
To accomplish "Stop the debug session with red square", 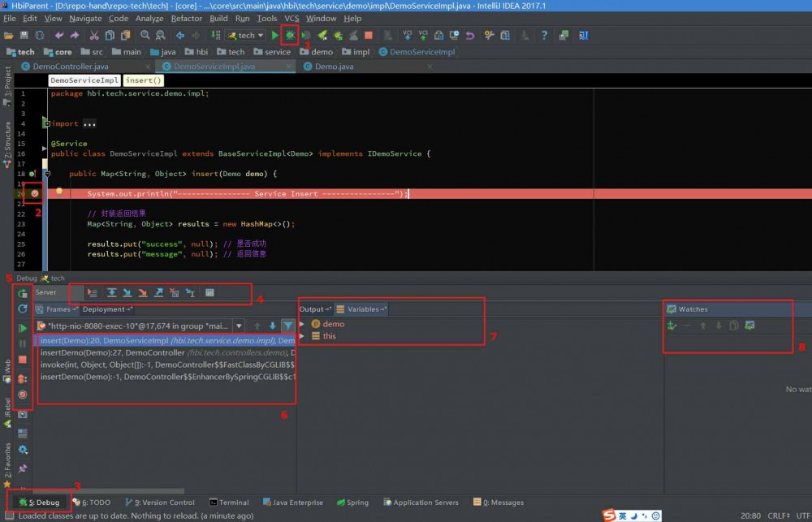I will (x=23, y=360).
